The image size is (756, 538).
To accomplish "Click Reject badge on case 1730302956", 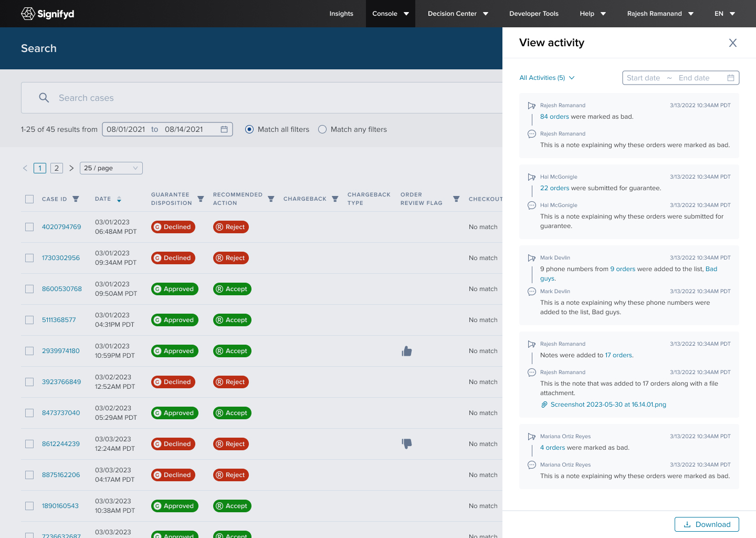I will point(231,258).
